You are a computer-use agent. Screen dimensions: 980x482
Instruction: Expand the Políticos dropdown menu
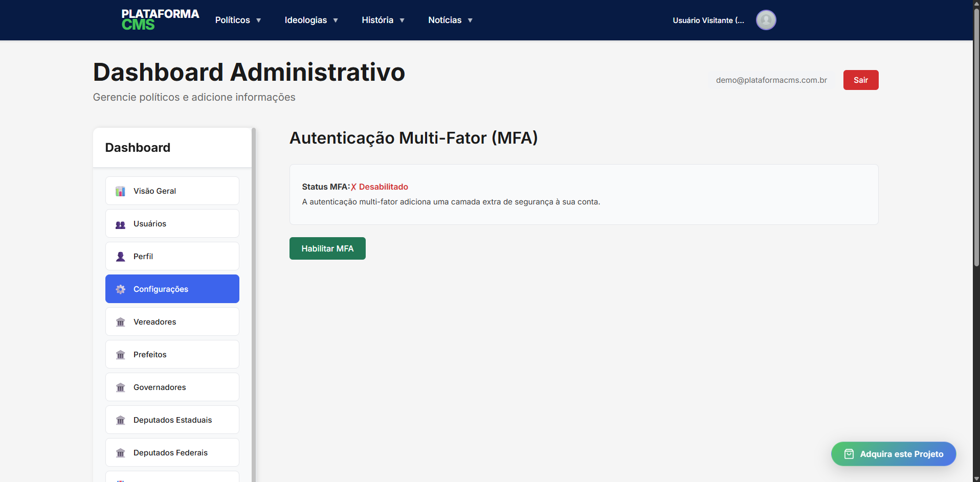pos(238,20)
